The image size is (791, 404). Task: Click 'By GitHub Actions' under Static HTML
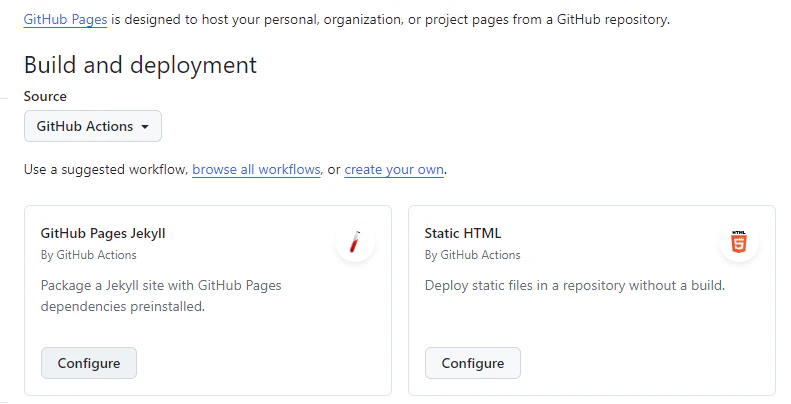[x=472, y=255]
